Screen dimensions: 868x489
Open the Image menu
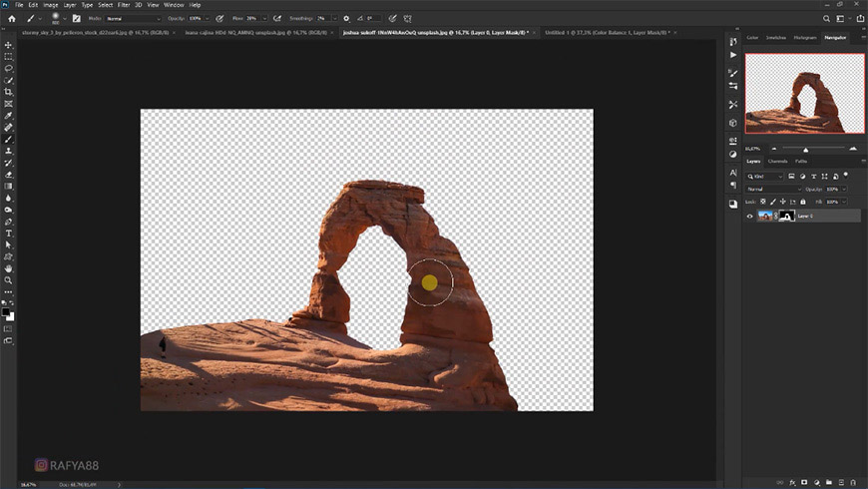[50, 4]
